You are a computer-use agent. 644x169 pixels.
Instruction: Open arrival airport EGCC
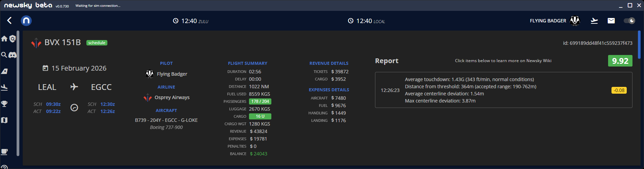101,87
